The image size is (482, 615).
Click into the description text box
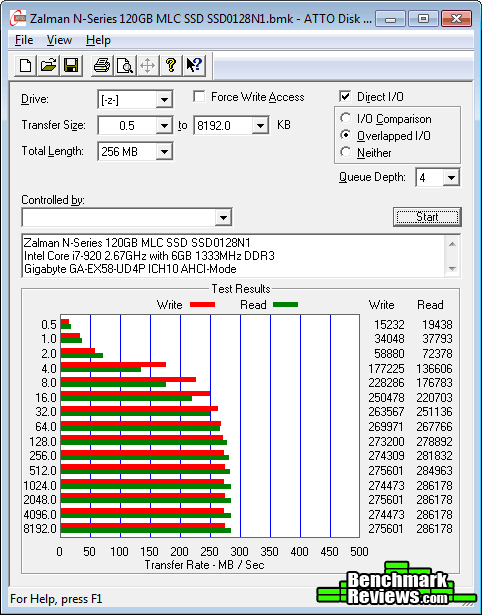(x=234, y=256)
